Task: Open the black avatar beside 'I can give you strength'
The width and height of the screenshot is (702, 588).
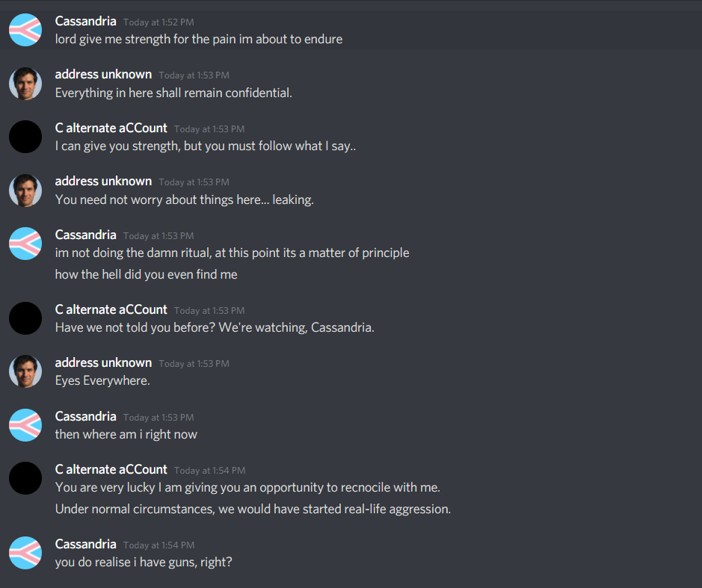Action: (25, 137)
